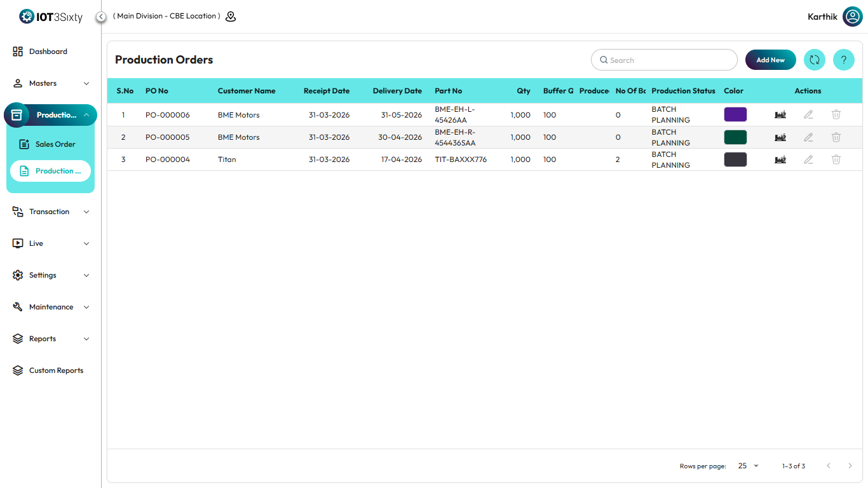Click the location pin icon in header
Image resolution: width=868 pixels, height=488 pixels.
click(x=231, y=17)
